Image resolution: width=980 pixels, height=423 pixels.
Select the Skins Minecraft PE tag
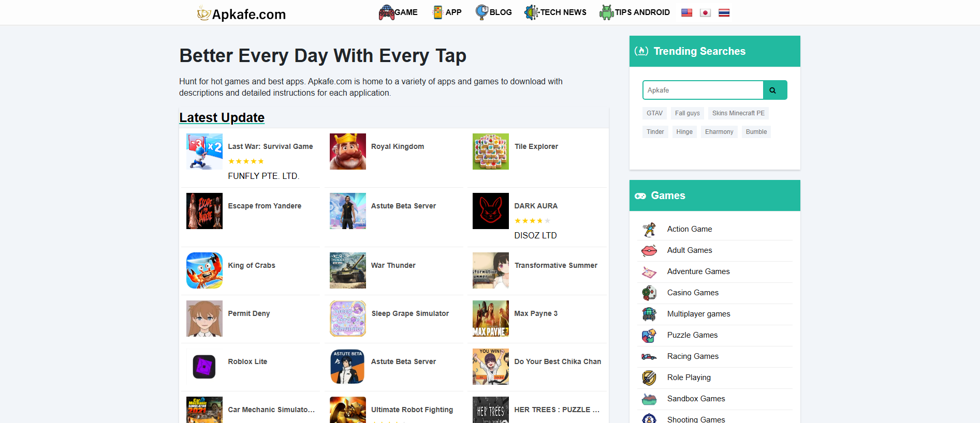pos(738,113)
